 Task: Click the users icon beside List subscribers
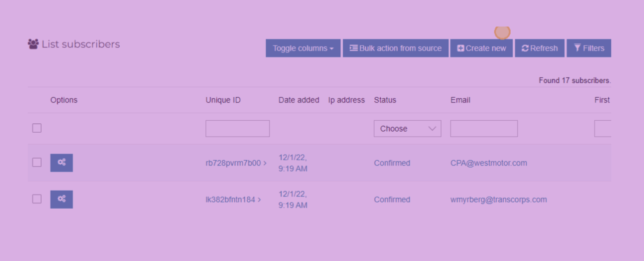(33, 44)
